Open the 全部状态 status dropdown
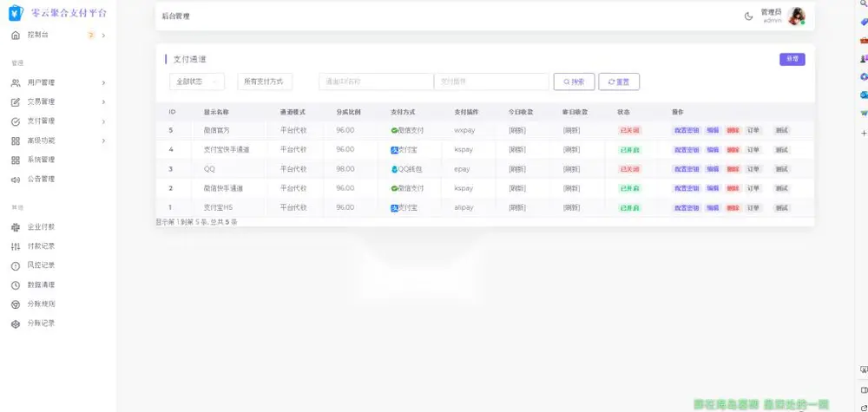Image resolution: width=868 pixels, height=412 pixels. click(197, 82)
